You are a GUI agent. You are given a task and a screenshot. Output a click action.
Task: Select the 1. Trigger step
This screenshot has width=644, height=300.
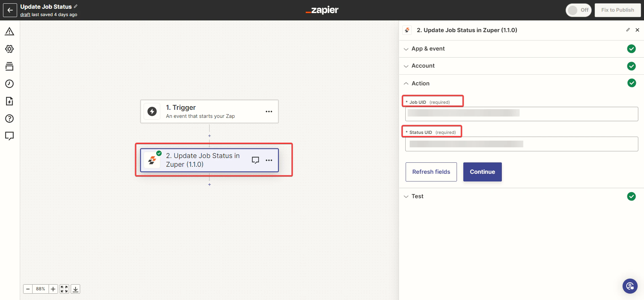coord(209,111)
